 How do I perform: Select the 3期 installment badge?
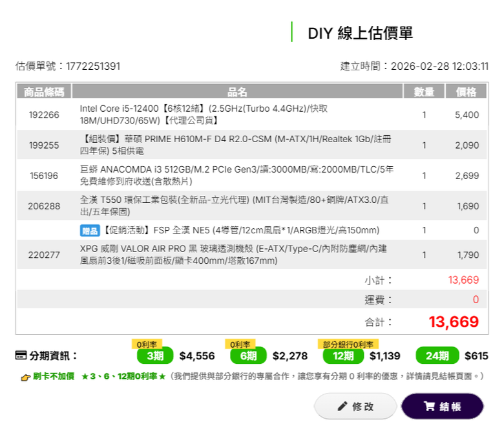(155, 355)
